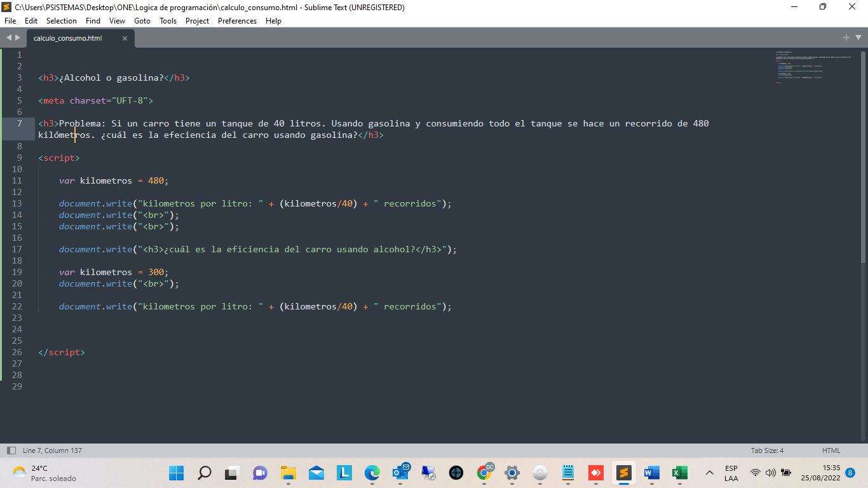Viewport: 868px width, 488px height.
Task: Change the HTML syntax selector
Action: tap(831, 451)
